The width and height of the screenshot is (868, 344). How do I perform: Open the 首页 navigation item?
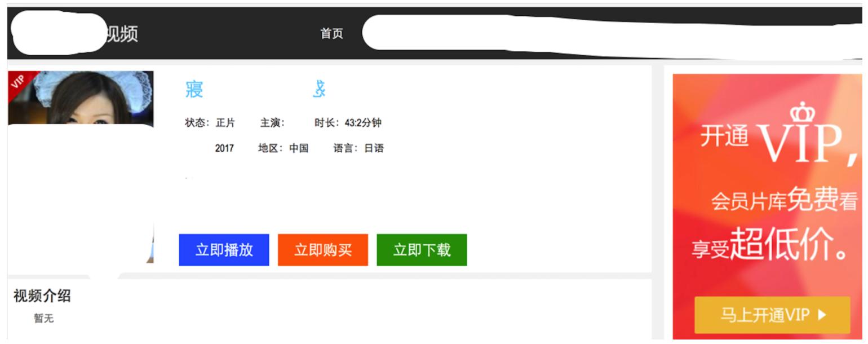point(332,33)
